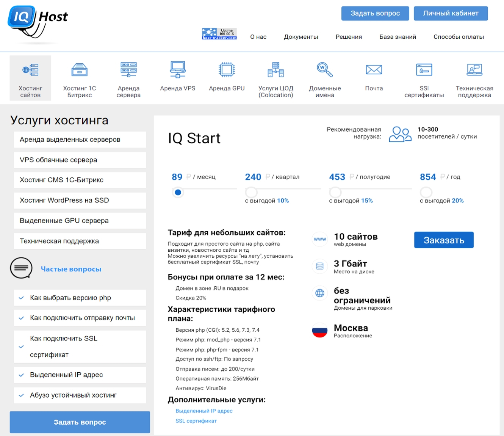Open Хостинг CMS 1С-Битрикс sidebar item
Screen dimensions: 504x436
pos(80,180)
